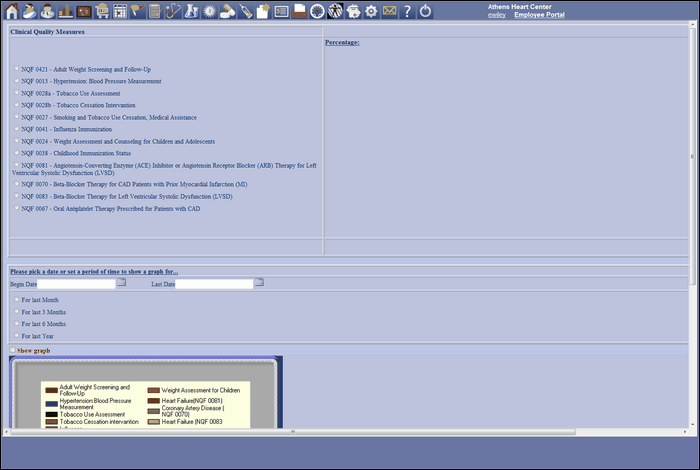700x470 pixels.
Task: Open the Vitruvian man body icon
Action: [x=335, y=11]
